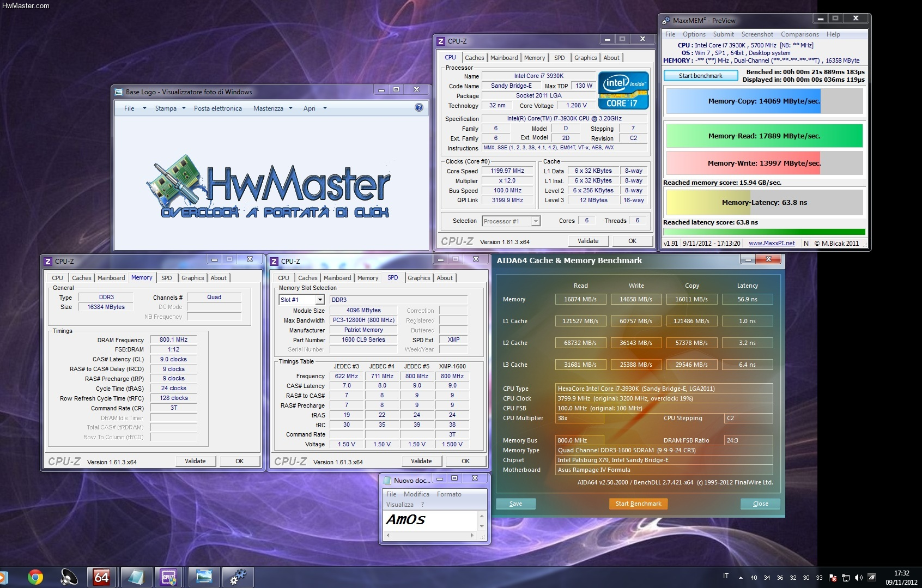
Task: Click the Memory-Latency result bar in MaxxMEM
Action: point(764,202)
